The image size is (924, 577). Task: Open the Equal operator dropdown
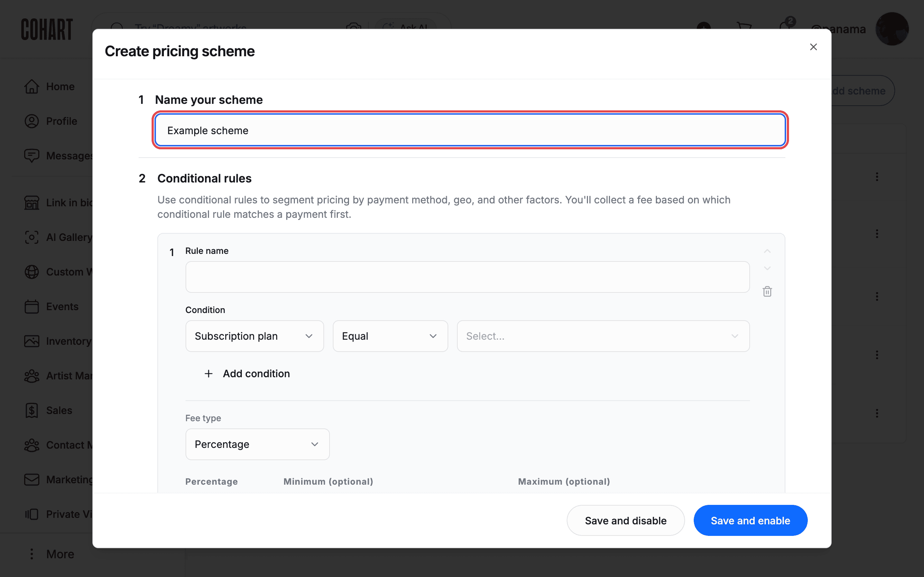[x=390, y=336]
